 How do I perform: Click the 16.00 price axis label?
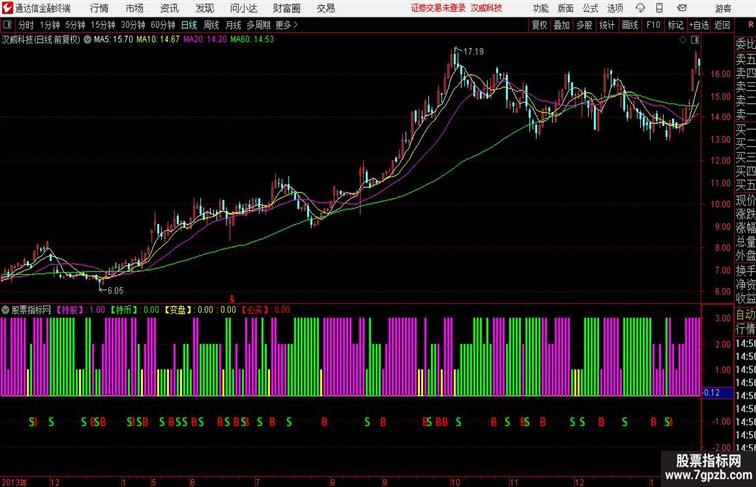(720, 74)
